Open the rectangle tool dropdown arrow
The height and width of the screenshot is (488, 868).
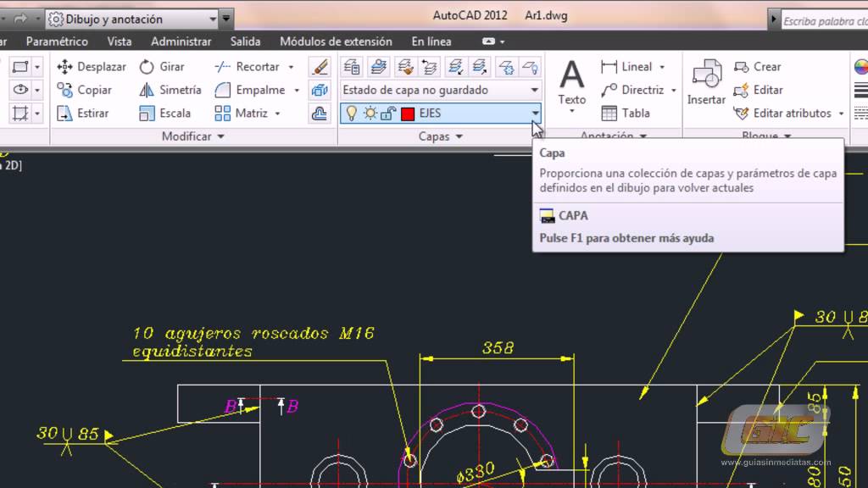[37, 68]
